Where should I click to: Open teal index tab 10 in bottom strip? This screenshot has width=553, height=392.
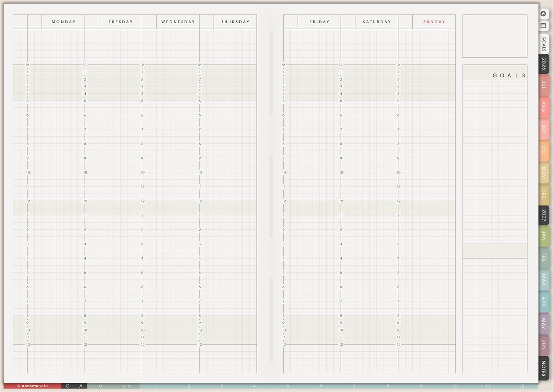455,386
